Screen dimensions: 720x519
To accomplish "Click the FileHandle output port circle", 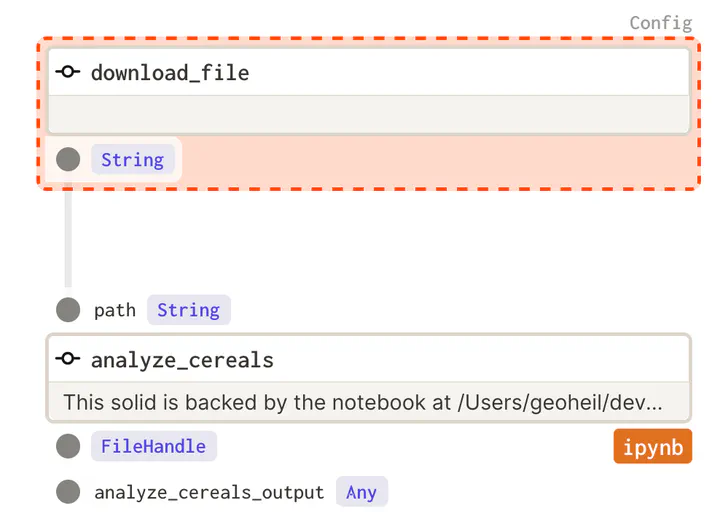I will click(x=68, y=446).
